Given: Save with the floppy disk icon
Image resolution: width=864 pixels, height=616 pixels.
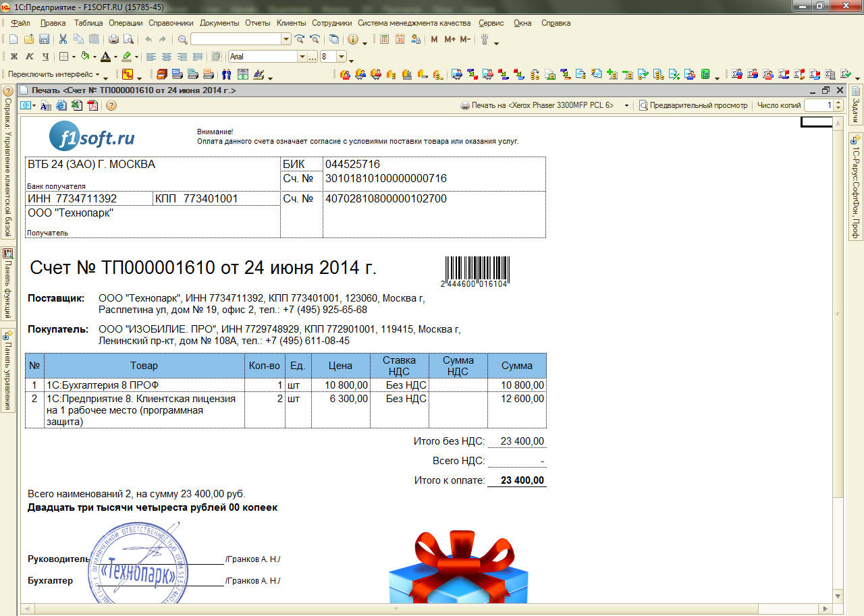Looking at the screenshot, I should click(x=44, y=39).
